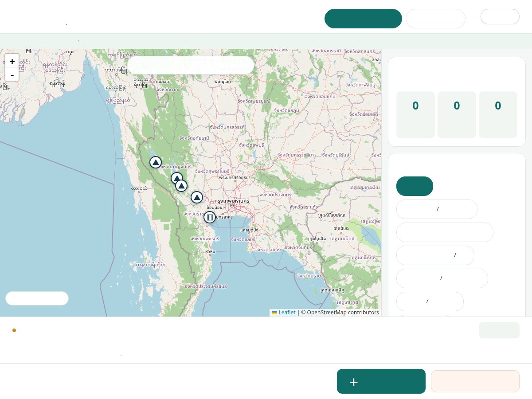The width and height of the screenshot is (532, 399).
Task: Zoom in on the map with plus control
Action: pos(12,61)
